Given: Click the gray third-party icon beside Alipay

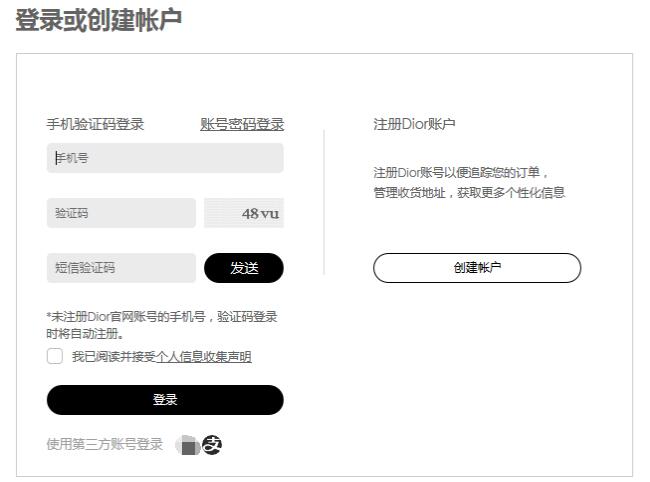Looking at the screenshot, I should click(x=187, y=446).
